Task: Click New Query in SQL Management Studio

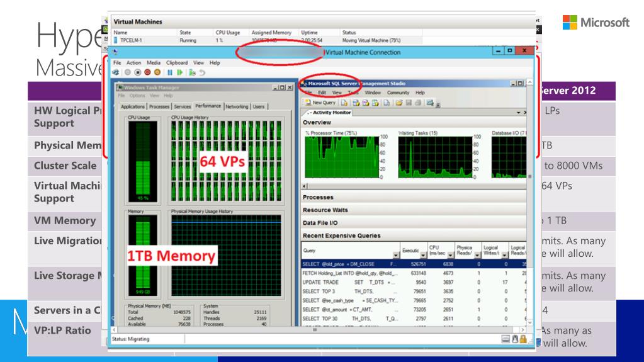Action: pos(320,103)
